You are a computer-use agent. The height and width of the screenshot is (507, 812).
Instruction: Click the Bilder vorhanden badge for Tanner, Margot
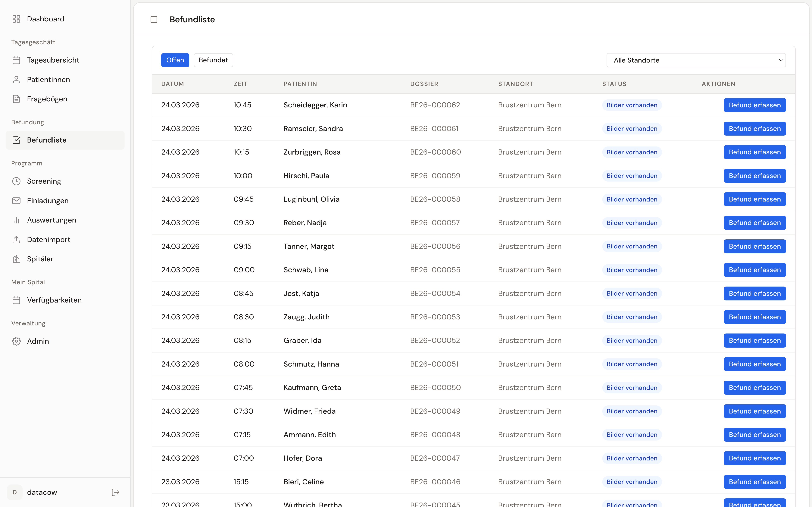click(632, 246)
